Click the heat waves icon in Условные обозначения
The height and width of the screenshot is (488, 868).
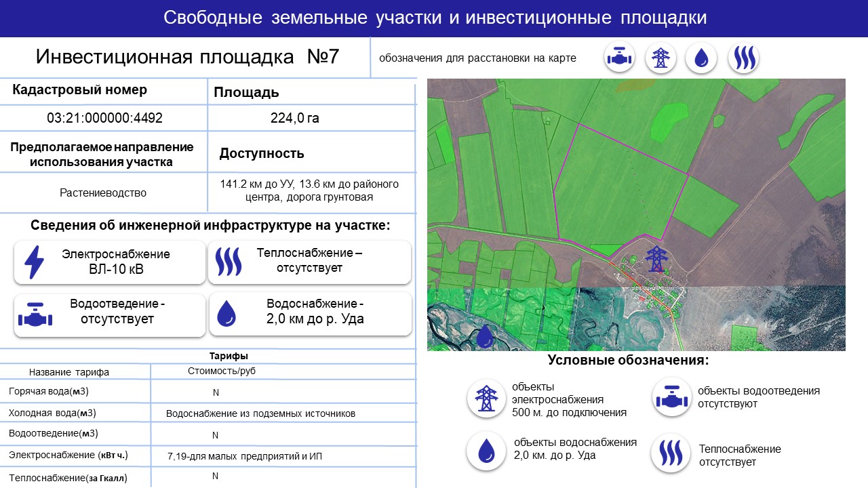[x=670, y=453]
